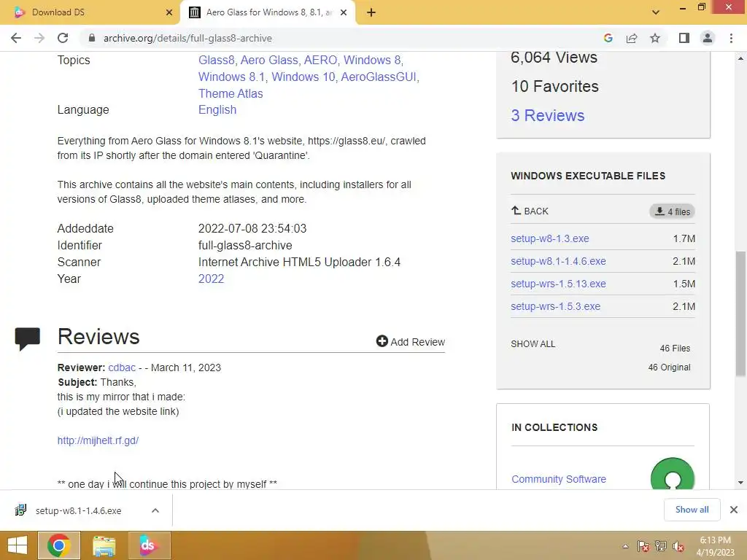Screen dimensions: 747x560
Task: Open a new browser tab
Action: click(371, 12)
